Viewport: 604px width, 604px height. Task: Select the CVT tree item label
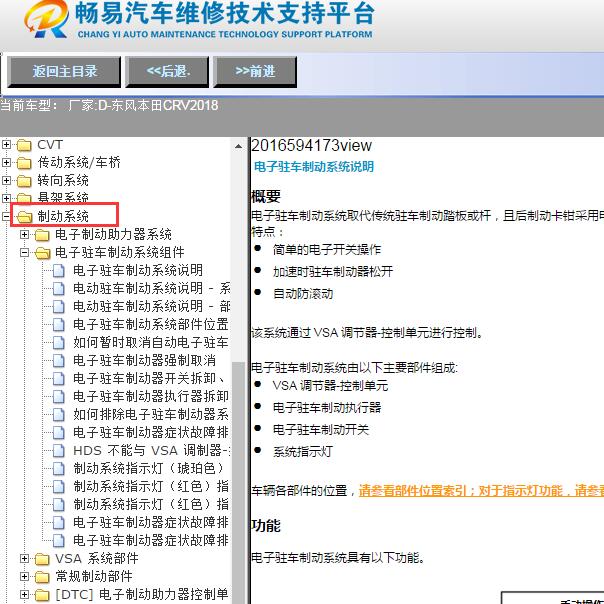[50, 144]
